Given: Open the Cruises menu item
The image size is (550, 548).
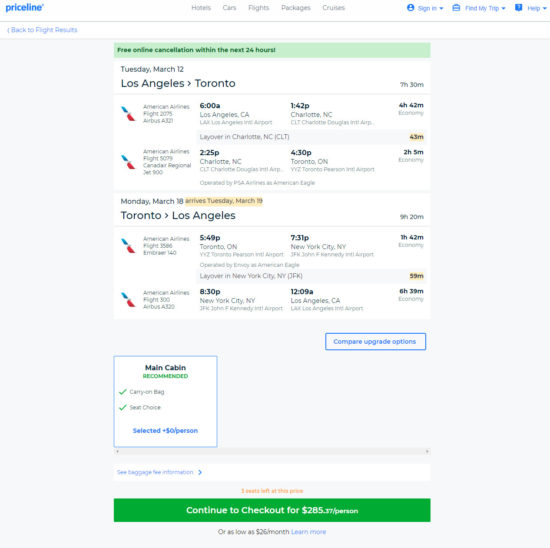Looking at the screenshot, I should 334,8.
